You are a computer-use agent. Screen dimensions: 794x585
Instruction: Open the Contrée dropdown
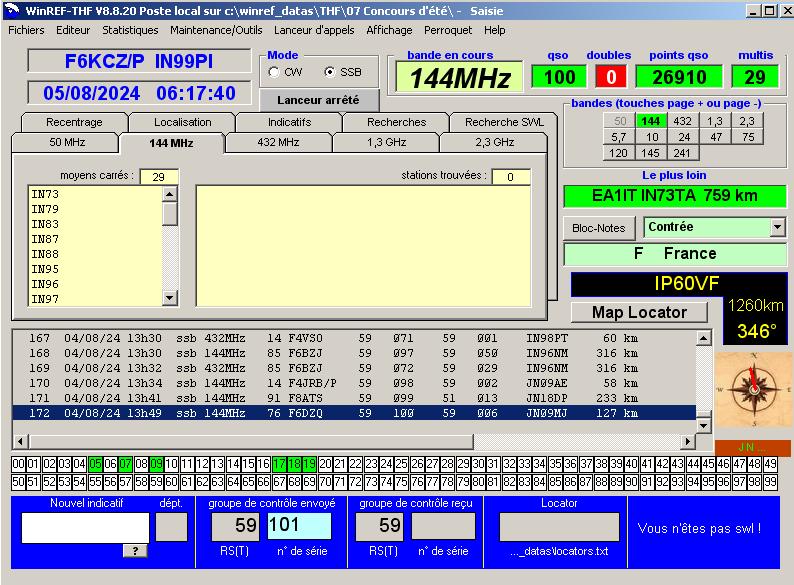[778, 227]
